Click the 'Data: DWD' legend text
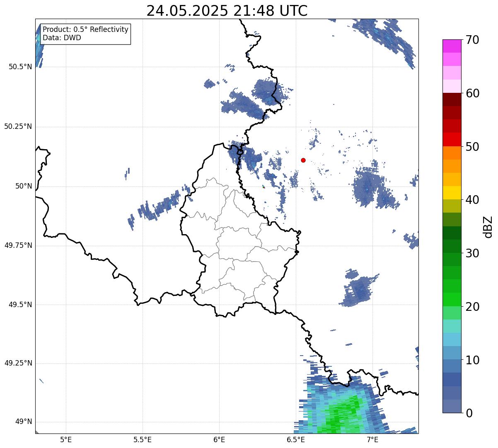Screen dimensions: 498x448 (62, 38)
